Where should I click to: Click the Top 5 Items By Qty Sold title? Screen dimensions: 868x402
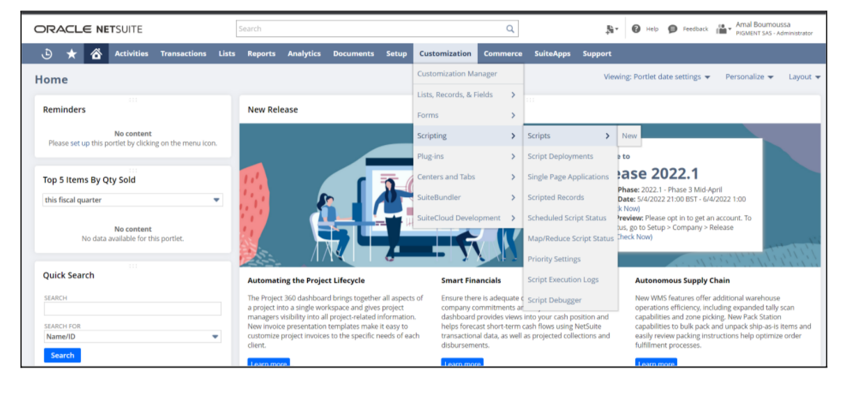[89, 180]
